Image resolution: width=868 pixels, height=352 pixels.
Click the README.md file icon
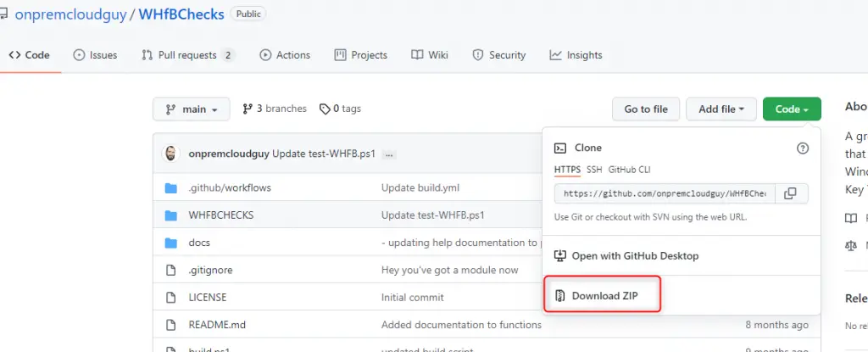tap(171, 325)
